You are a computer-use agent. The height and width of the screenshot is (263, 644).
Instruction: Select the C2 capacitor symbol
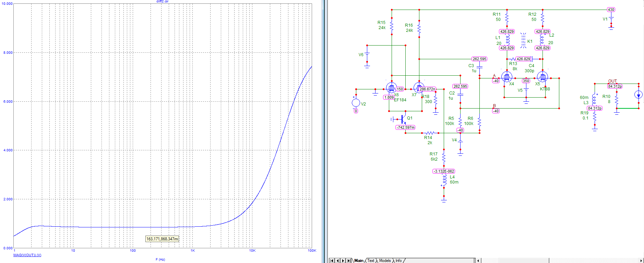tap(460, 94)
